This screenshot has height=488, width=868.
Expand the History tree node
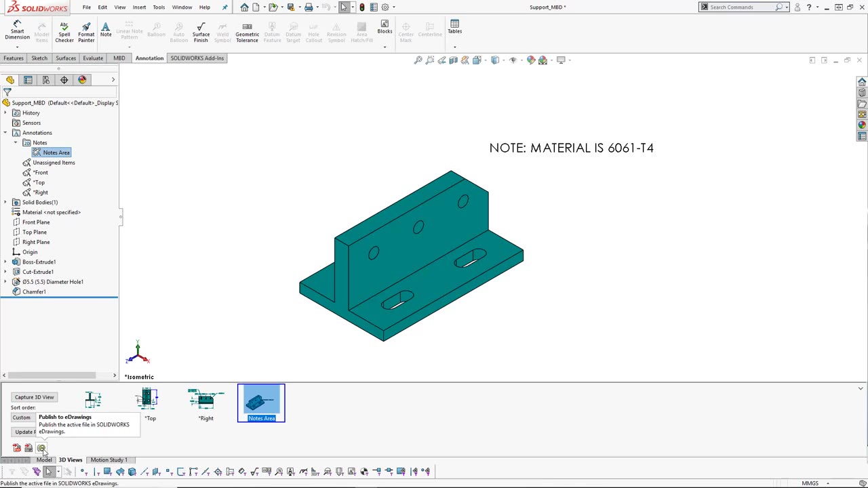click(x=5, y=113)
